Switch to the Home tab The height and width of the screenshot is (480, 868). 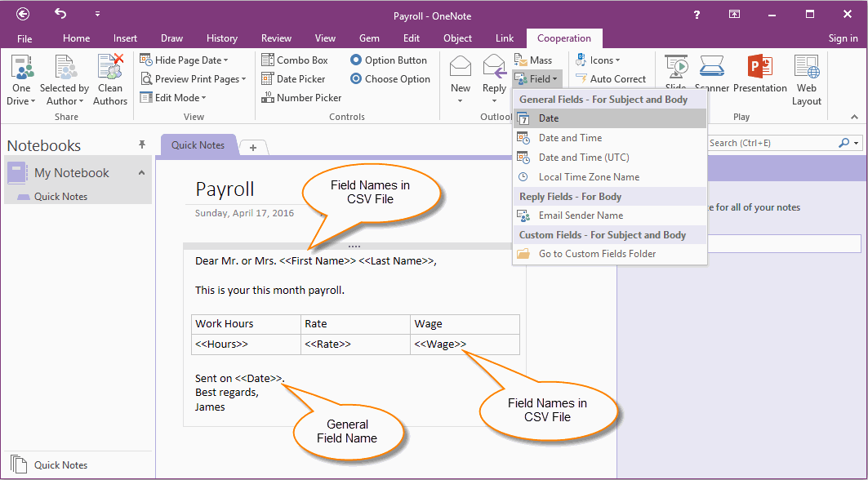click(77, 38)
